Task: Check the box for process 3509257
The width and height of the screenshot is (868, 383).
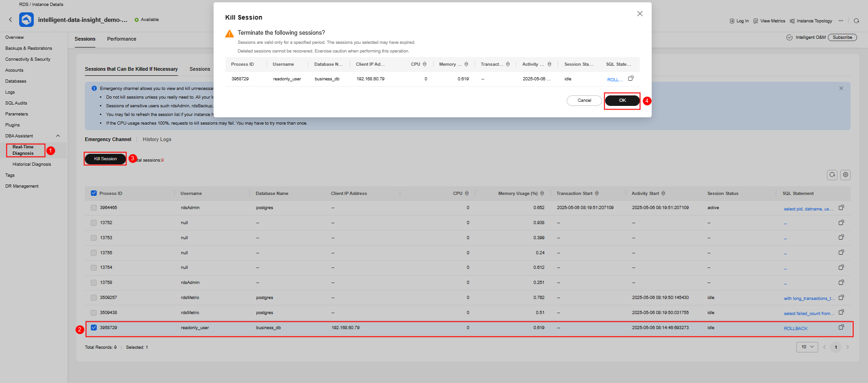Action: 94,298
